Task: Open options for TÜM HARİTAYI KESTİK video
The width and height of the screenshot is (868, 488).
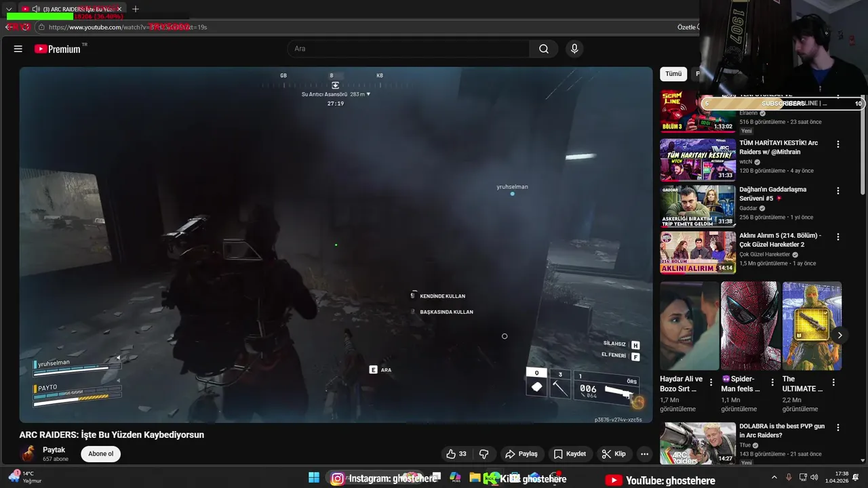Action: (838, 144)
